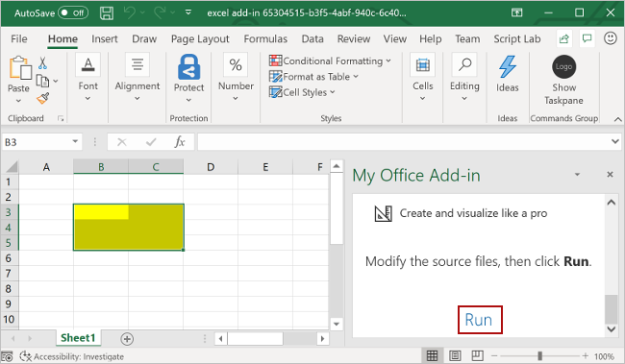The image size is (625, 364).
Task: Switch to the Review tab
Action: pos(354,38)
